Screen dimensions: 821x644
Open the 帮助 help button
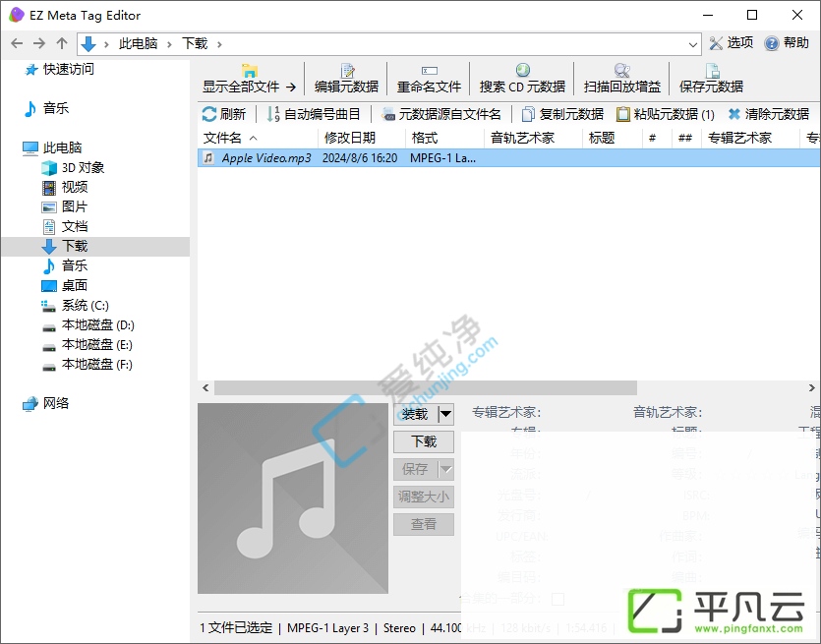787,43
